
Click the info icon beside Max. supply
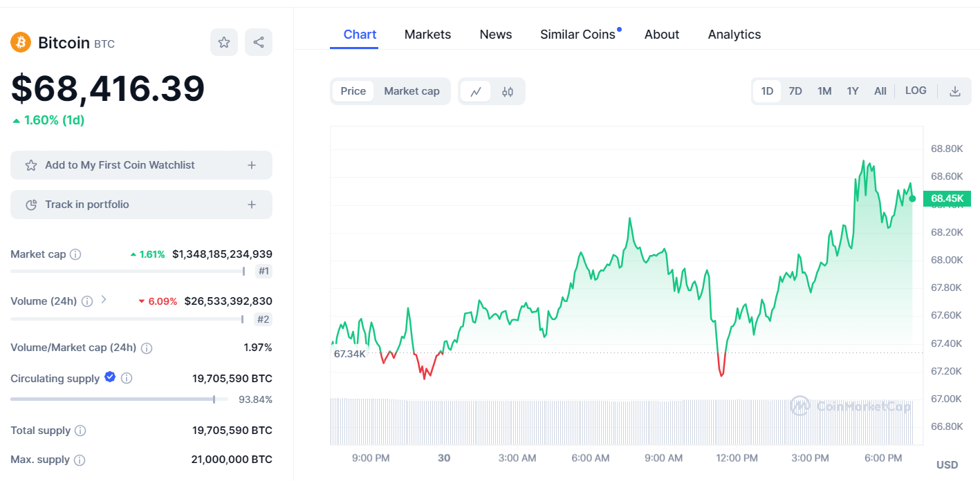[80, 460]
